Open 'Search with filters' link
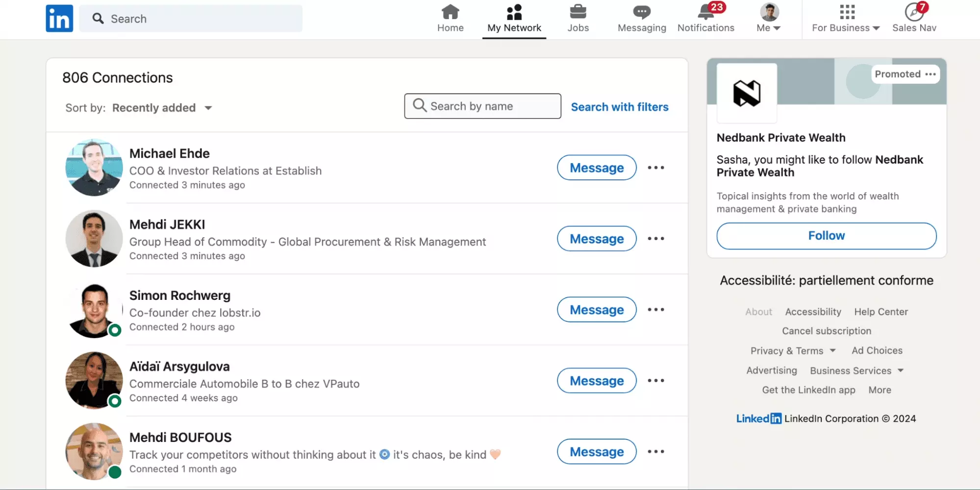The height and width of the screenshot is (490, 980). click(619, 107)
